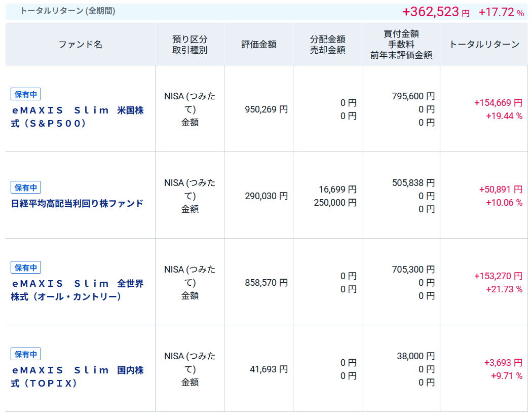Click the 評価金額 column header
532x419 pixels.
[258, 45]
